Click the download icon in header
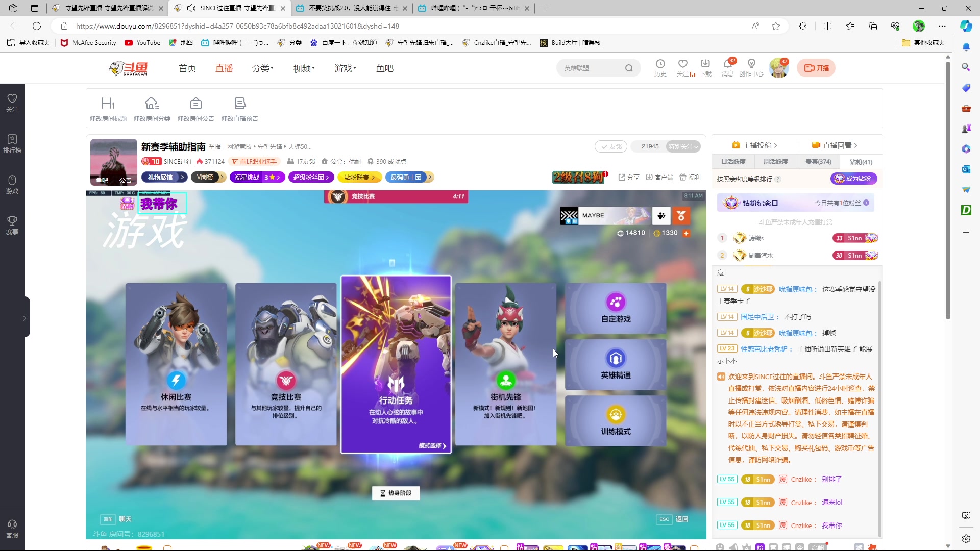This screenshot has height=551, width=980. (x=705, y=64)
